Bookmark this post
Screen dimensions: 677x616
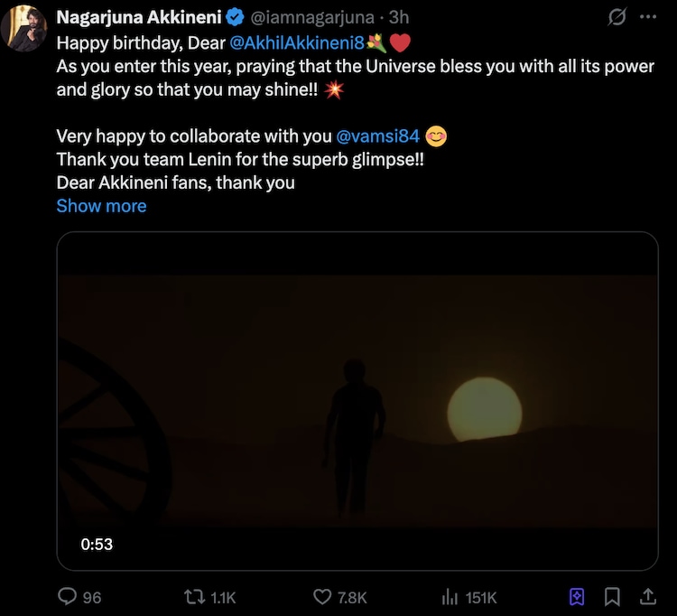(x=612, y=597)
